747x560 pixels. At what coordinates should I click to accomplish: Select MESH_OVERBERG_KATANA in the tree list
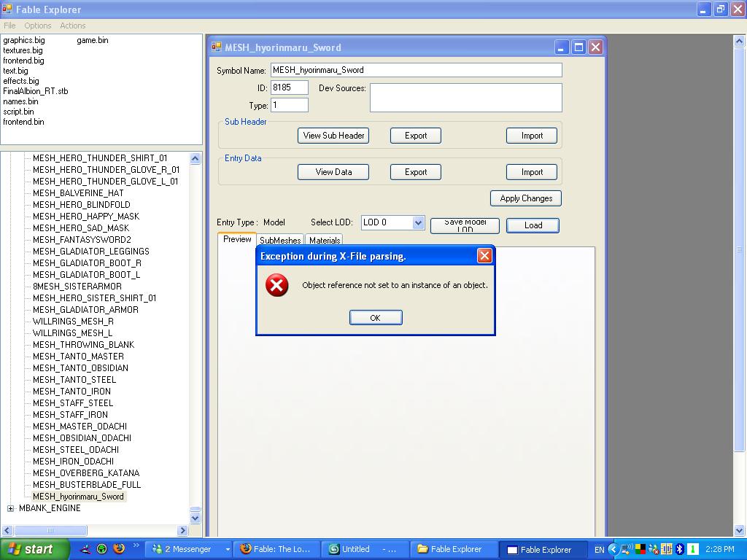pos(86,473)
